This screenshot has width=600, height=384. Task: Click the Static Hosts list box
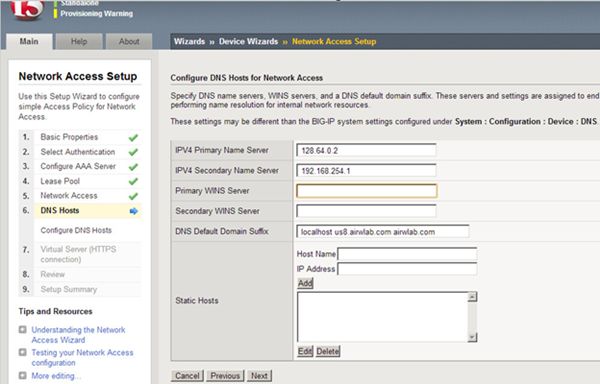[x=383, y=317]
